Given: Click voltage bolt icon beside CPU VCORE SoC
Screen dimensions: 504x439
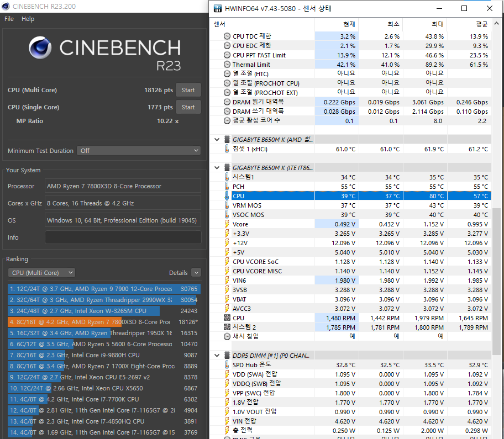Looking at the screenshot, I should point(227,262).
